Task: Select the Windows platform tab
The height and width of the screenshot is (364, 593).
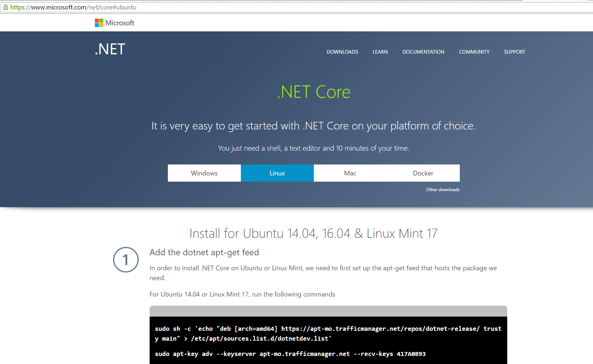Action: [204, 173]
